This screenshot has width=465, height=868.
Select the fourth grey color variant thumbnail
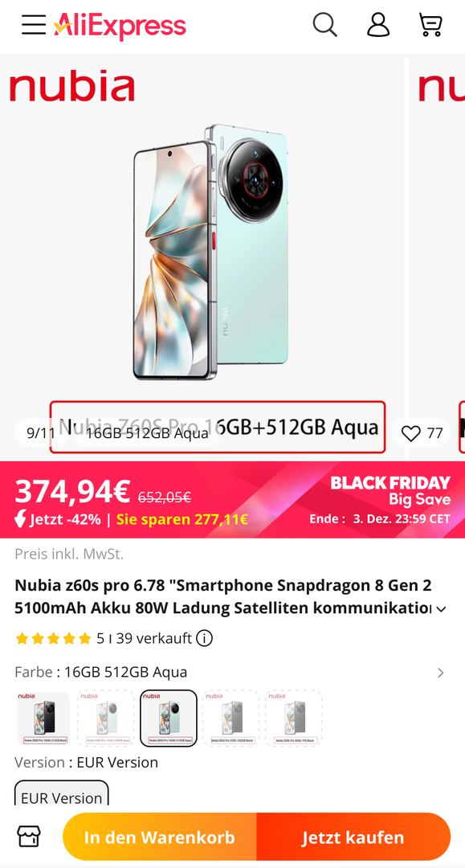click(x=230, y=718)
